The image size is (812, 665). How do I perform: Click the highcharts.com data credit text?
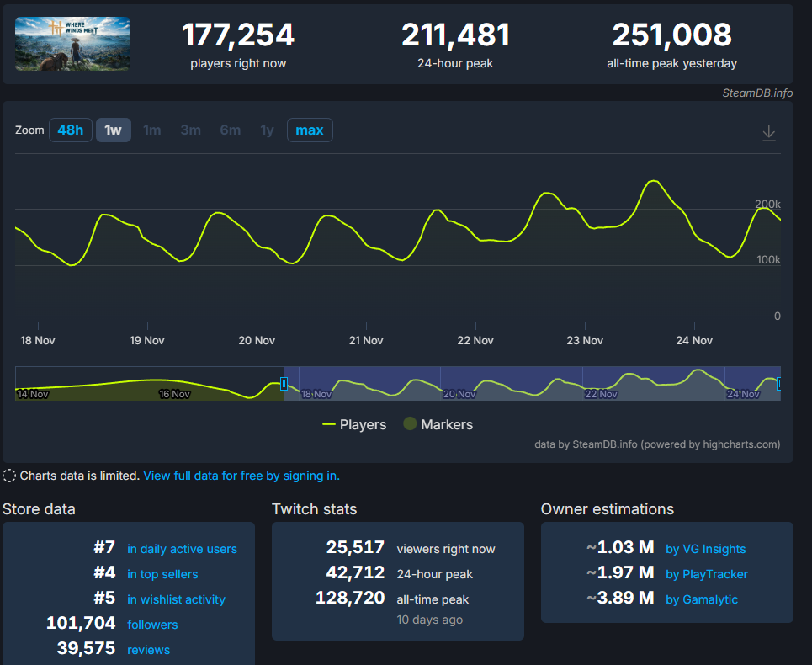tap(657, 444)
